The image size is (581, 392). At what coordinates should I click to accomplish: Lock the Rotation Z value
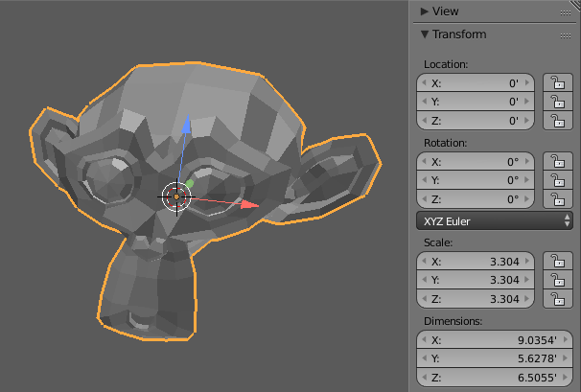[558, 199]
